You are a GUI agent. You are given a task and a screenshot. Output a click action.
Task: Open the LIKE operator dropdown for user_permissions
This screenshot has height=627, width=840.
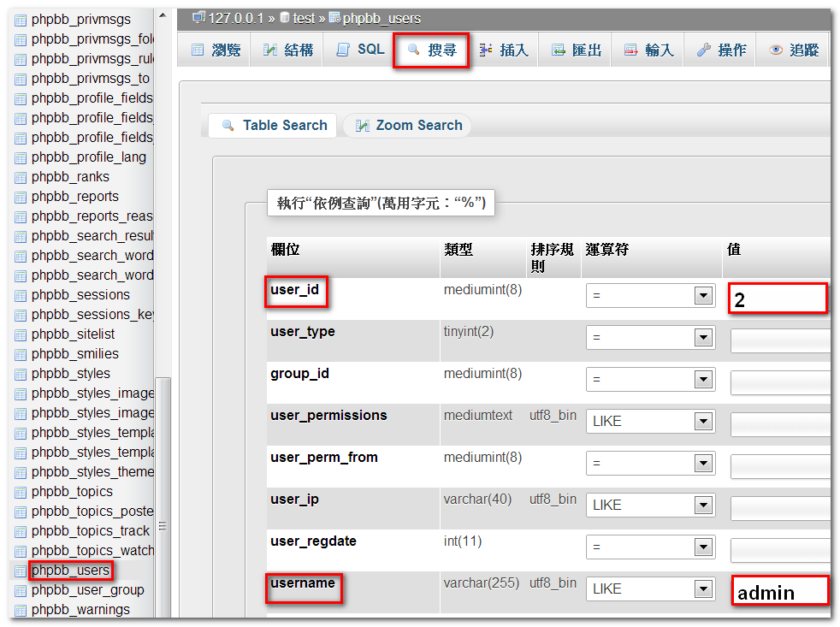(703, 421)
